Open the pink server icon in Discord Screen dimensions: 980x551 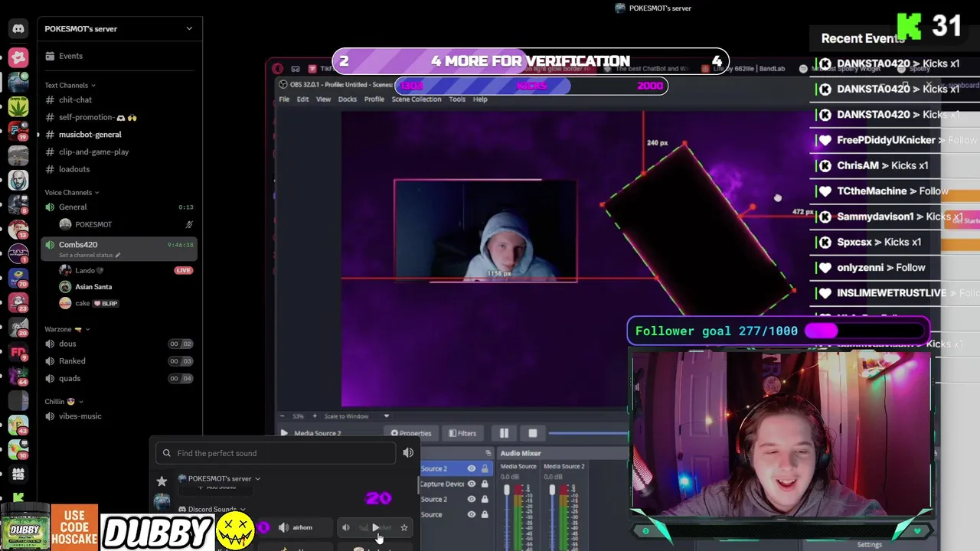tap(18, 57)
